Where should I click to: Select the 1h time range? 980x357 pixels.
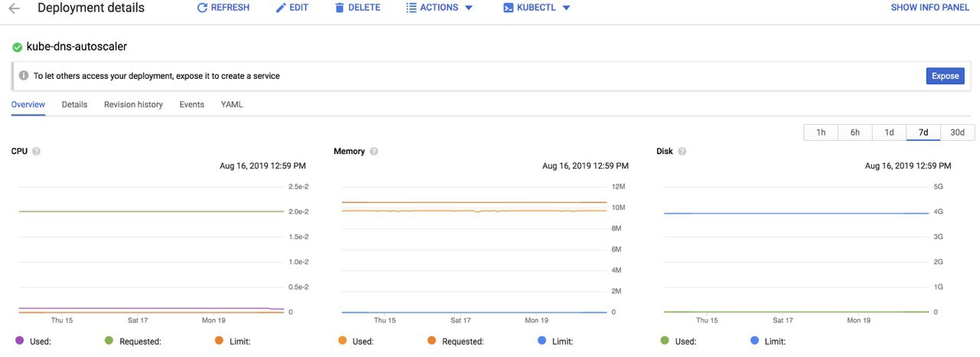pyautogui.click(x=821, y=132)
